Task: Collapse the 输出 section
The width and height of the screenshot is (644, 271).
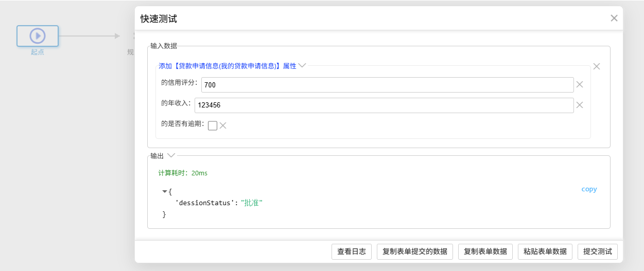Action: pyautogui.click(x=171, y=155)
